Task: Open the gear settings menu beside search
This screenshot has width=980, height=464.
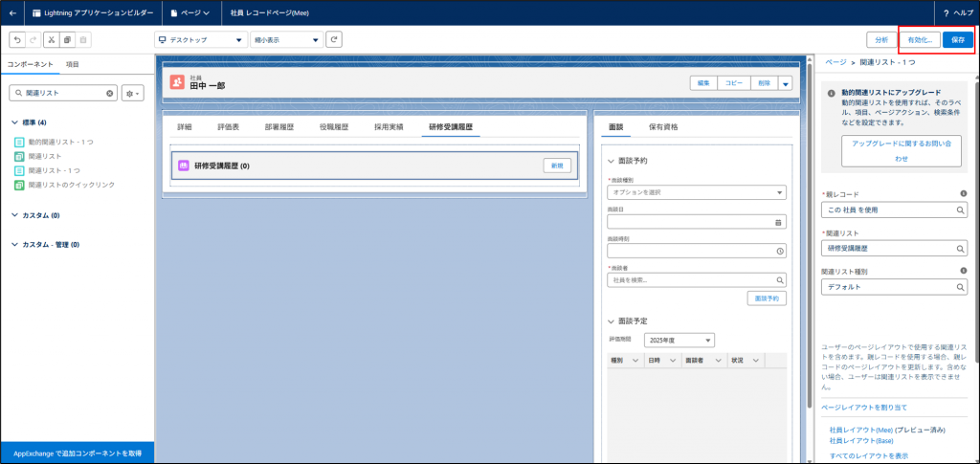Action: (133, 93)
